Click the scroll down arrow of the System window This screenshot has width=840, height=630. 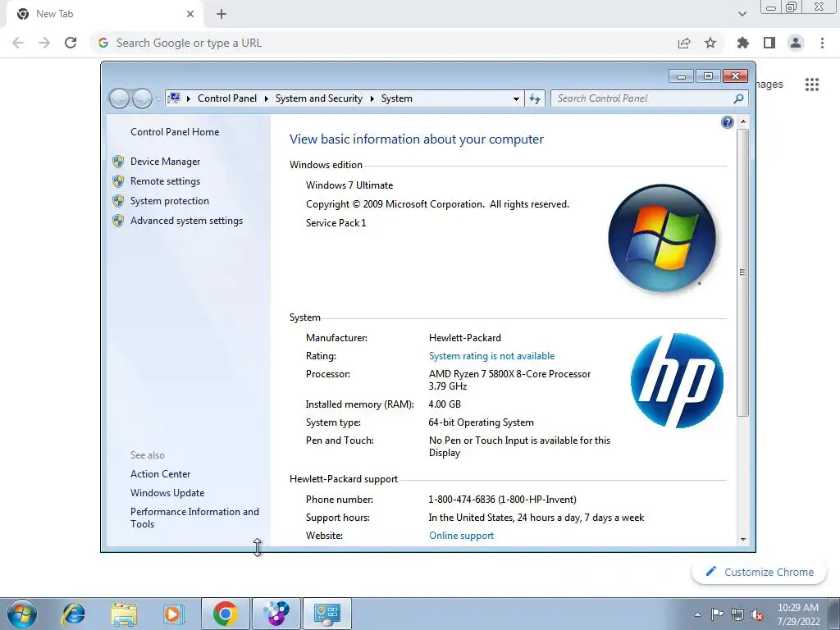tap(742, 540)
